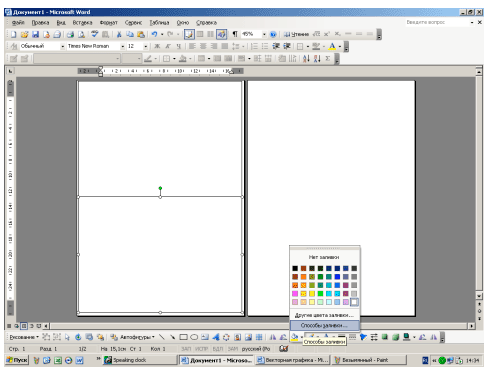Click the Paste clipboard icon
The image size is (491, 373).
(x=141, y=34)
